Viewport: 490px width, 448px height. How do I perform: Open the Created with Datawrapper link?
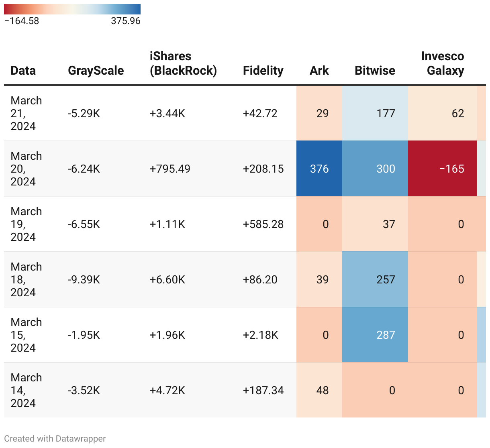[x=55, y=439]
